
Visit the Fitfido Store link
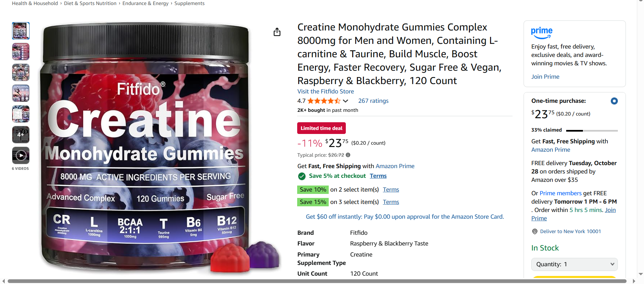pos(325,91)
